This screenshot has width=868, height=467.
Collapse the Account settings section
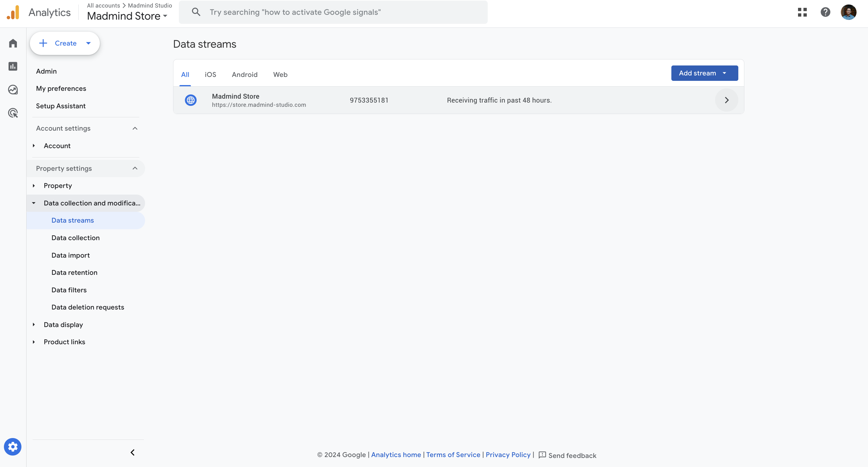[x=135, y=129]
